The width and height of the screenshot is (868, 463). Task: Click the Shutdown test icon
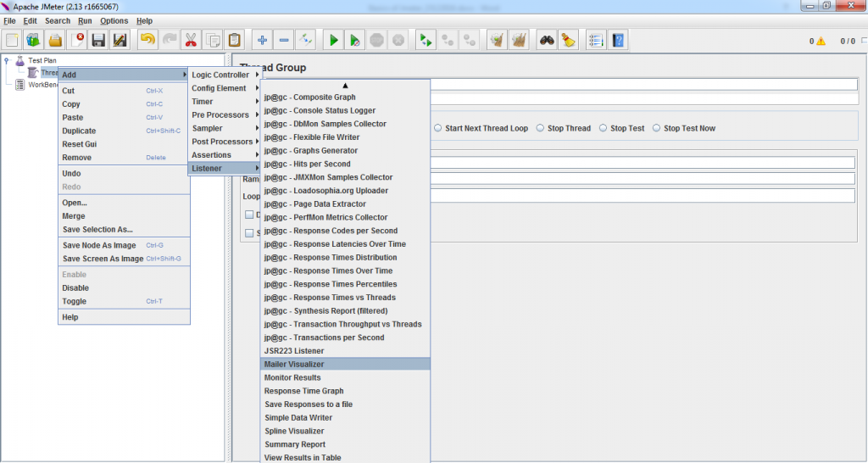(x=398, y=40)
